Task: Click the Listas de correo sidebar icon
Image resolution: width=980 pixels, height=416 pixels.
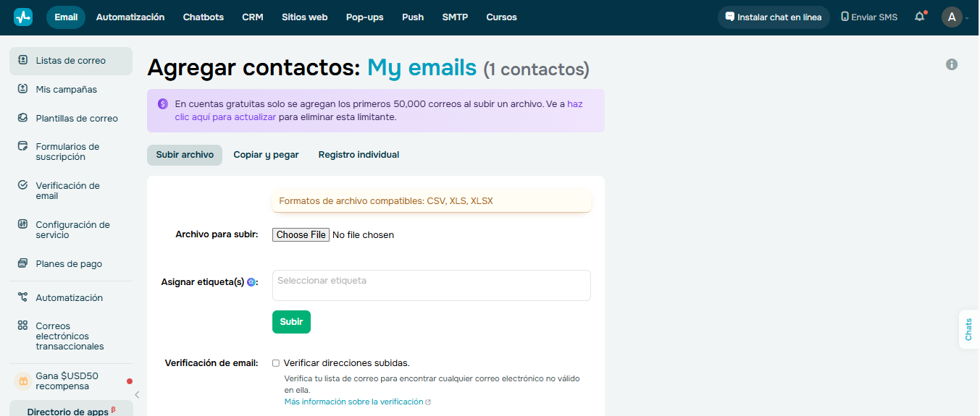Action: point(22,60)
